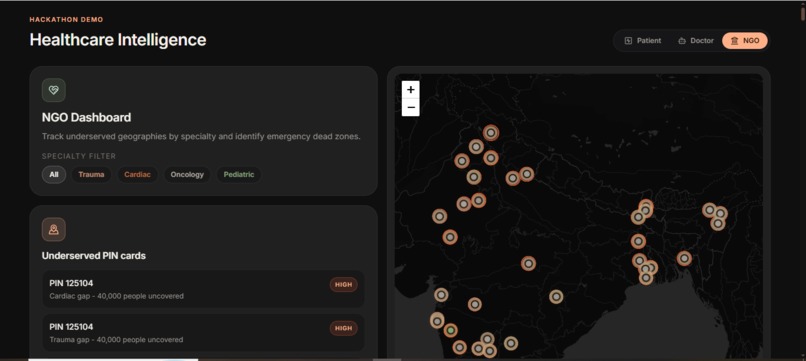Viewport: 806px width, 361px height.
Task: Click the NGO Dashboard heading
Action: click(x=86, y=117)
